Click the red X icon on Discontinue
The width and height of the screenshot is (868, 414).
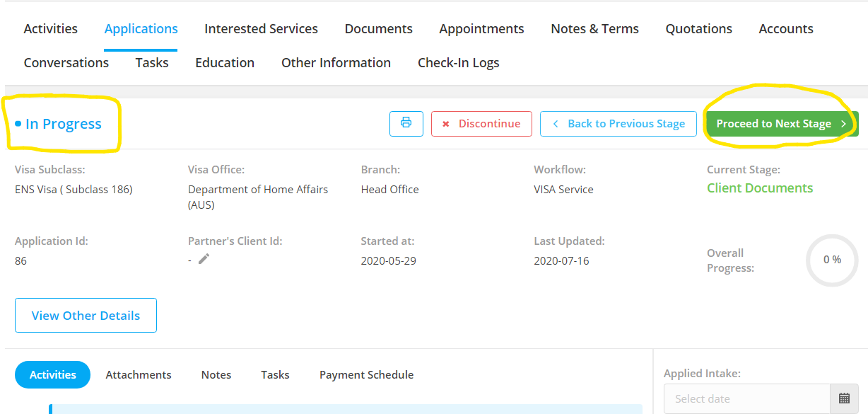point(446,123)
